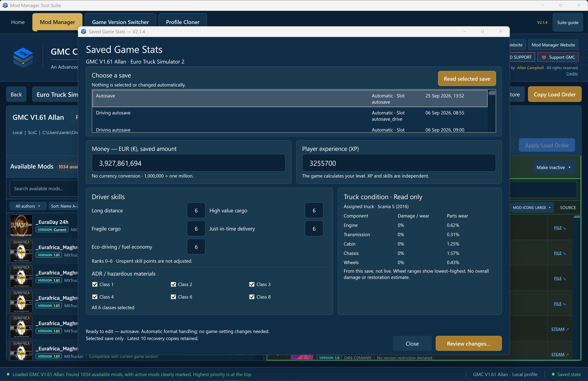Open the Suite guide
This screenshot has width=588, height=381.
click(x=568, y=22)
